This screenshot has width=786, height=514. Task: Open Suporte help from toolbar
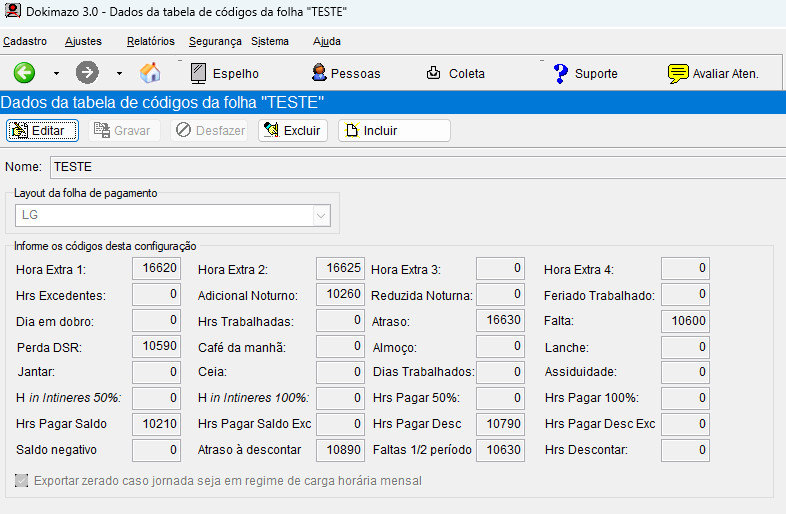585,73
